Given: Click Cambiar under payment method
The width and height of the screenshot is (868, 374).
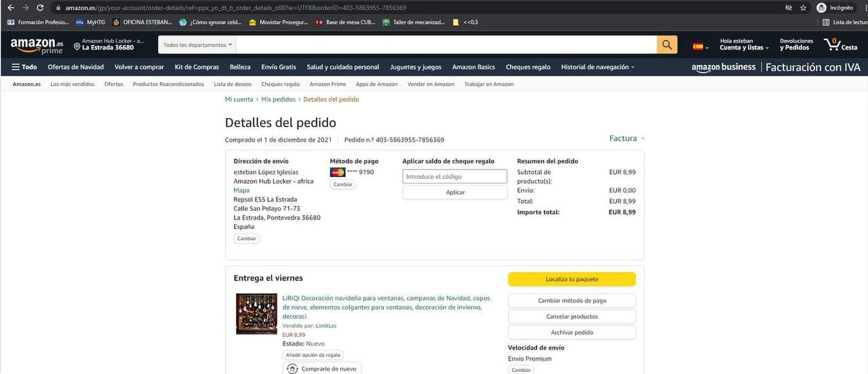Looking at the screenshot, I should pyautogui.click(x=343, y=184).
